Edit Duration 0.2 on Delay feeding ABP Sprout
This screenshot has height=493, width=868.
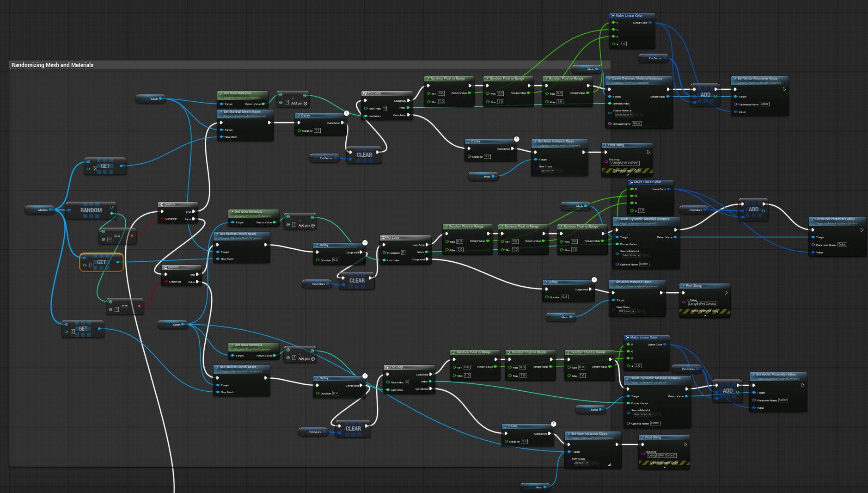coord(565,297)
